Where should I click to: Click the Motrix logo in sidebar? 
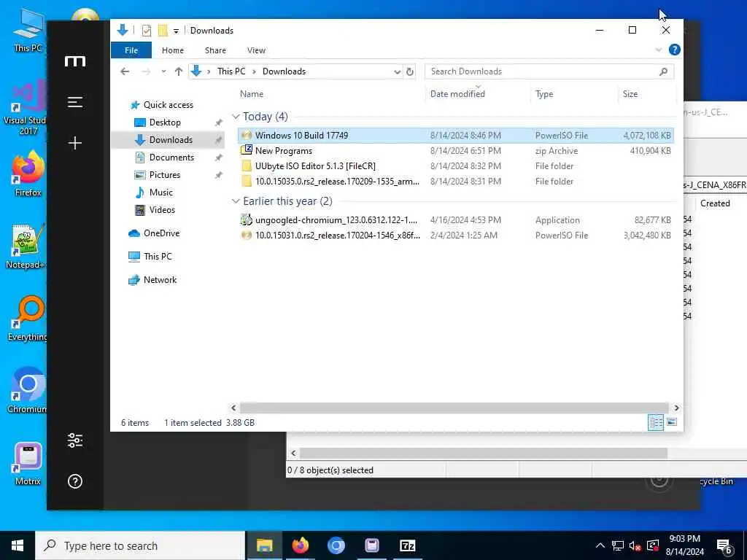75,61
